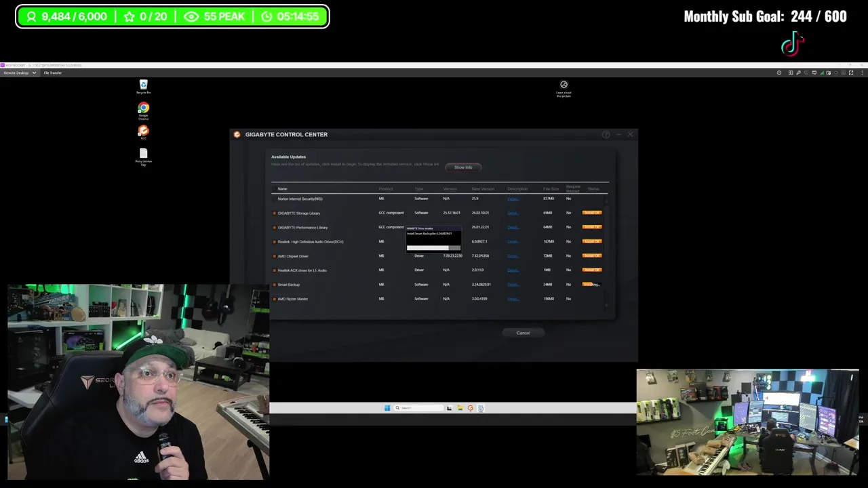Image resolution: width=868 pixels, height=488 pixels.
Task: Click the Cancel button
Action: point(523,333)
